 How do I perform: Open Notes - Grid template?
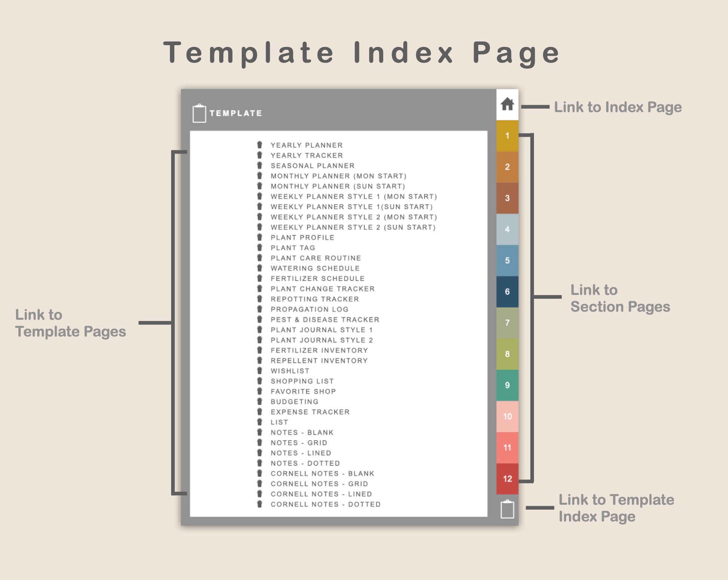click(299, 443)
